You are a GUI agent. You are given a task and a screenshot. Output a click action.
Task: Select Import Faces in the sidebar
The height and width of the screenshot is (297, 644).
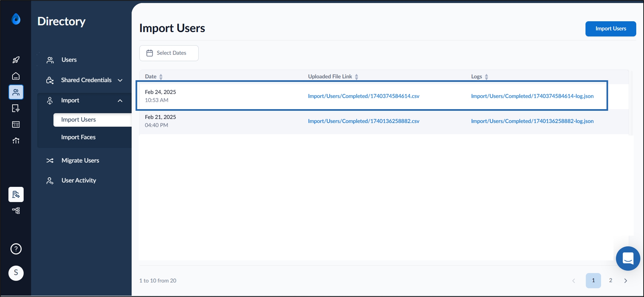pos(78,137)
